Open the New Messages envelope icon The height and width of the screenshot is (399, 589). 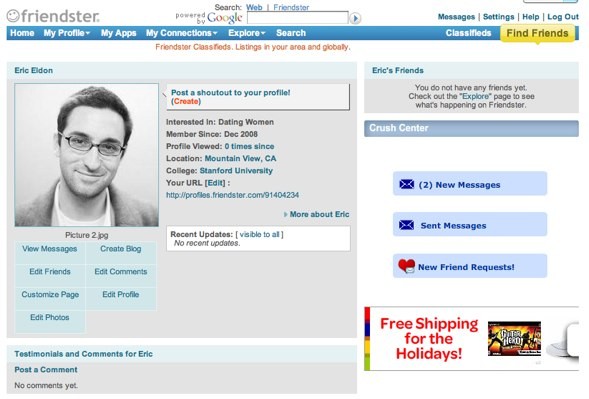406,184
